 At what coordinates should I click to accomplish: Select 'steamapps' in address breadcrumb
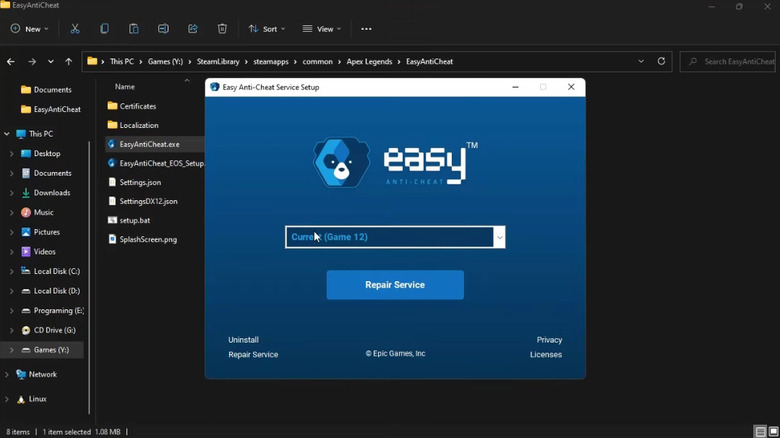coord(271,62)
